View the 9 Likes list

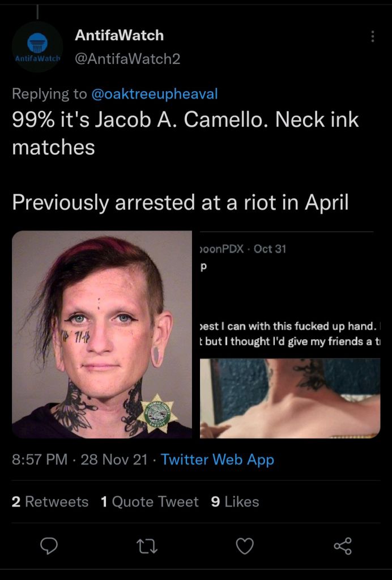pos(235,502)
